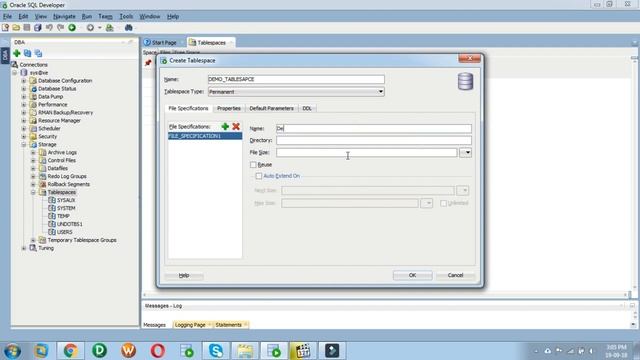Click the File Size input field

pos(367,153)
